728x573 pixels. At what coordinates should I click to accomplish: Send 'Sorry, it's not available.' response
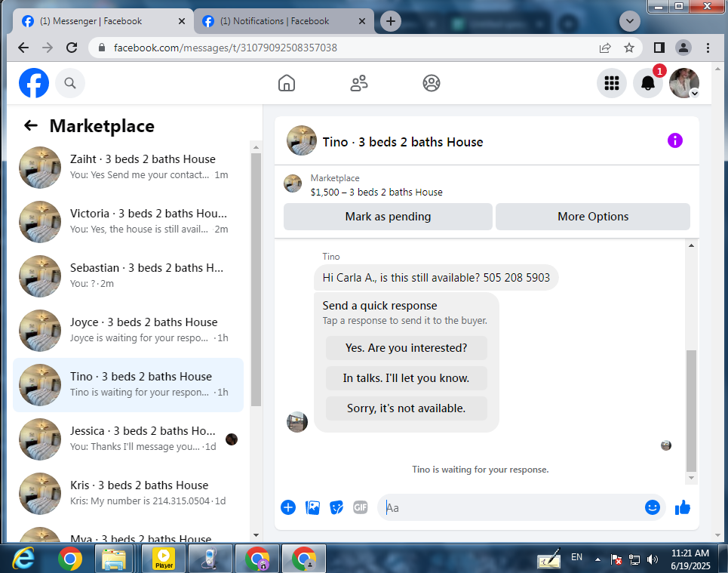tap(407, 408)
